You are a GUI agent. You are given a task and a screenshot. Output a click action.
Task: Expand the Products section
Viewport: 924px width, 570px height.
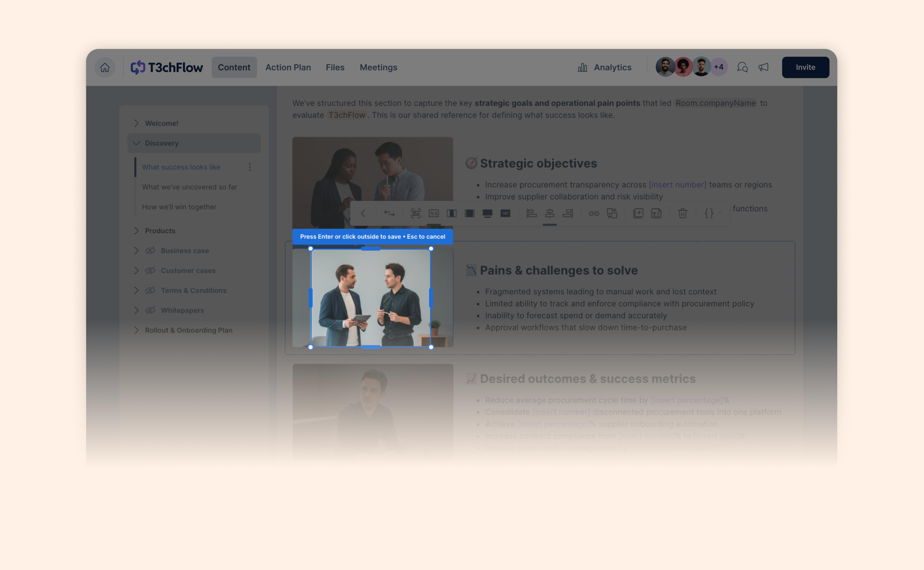tap(137, 231)
